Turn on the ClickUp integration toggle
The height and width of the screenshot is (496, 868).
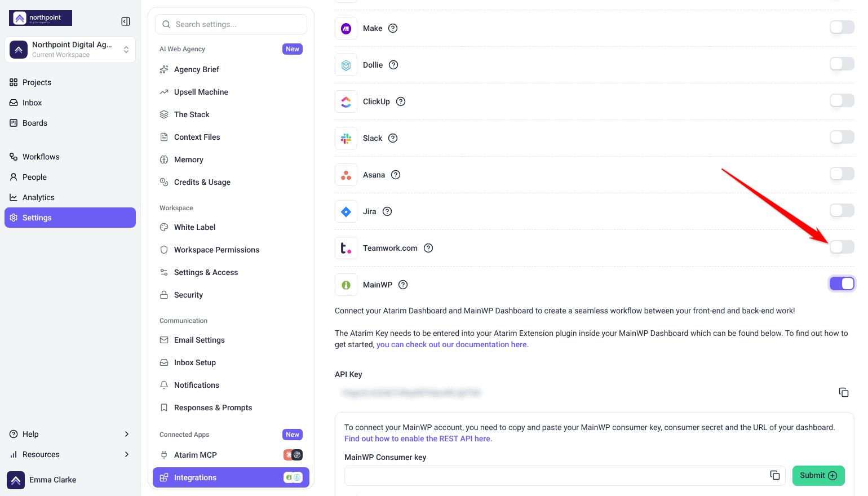[x=842, y=100]
